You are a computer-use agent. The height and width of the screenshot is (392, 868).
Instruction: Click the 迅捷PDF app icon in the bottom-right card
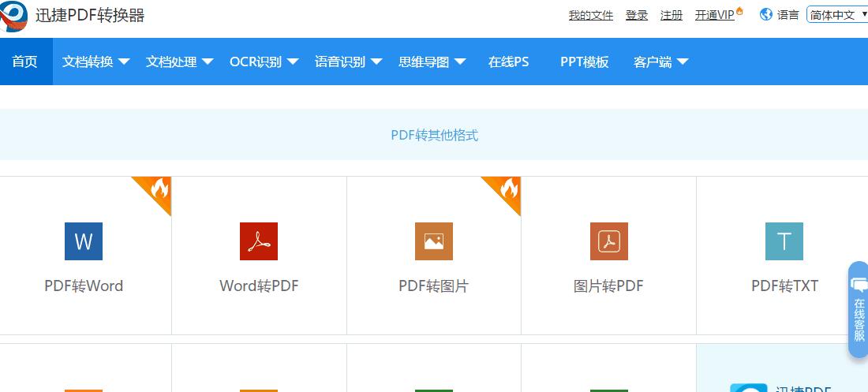click(748, 388)
